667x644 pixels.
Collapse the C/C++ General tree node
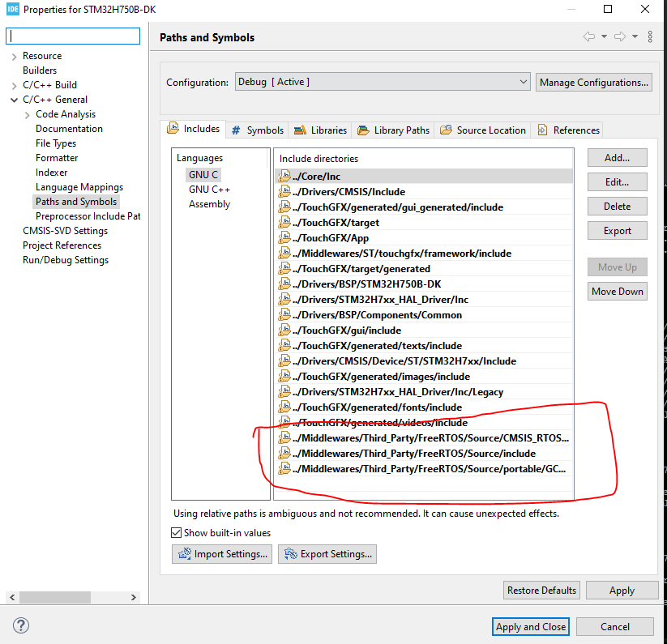tap(15, 100)
